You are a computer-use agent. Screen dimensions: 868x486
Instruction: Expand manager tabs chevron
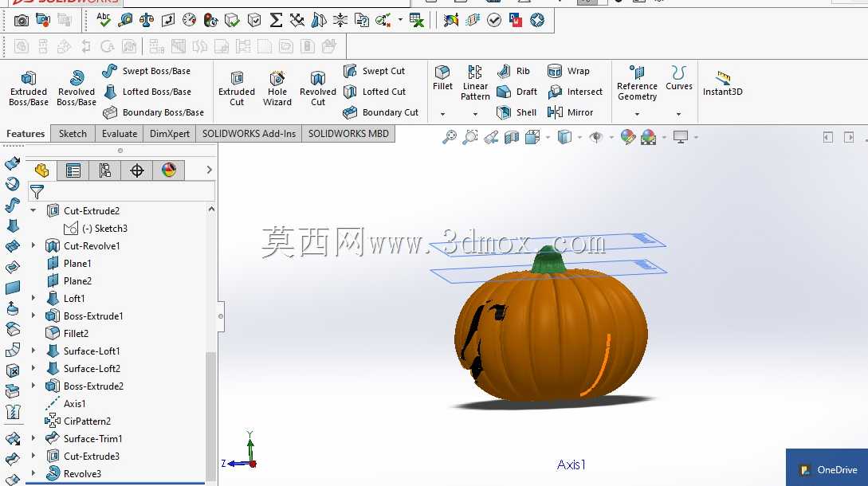click(x=210, y=170)
